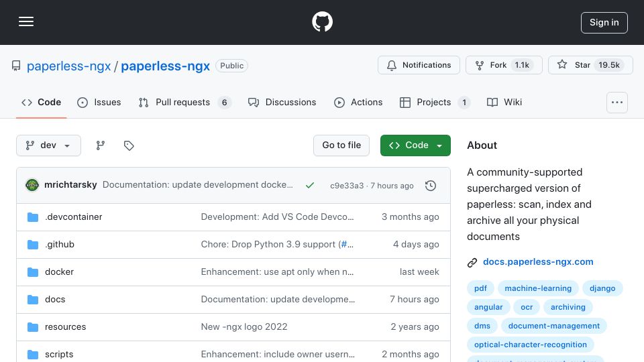
Task: Select the ocr topic tag
Action: point(527,307)
